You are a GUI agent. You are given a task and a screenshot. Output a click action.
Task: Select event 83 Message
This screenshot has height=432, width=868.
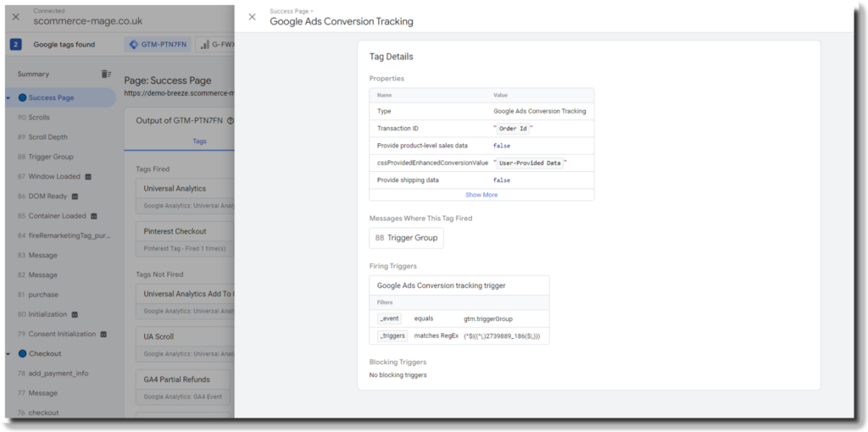click(x=37, y=255)
